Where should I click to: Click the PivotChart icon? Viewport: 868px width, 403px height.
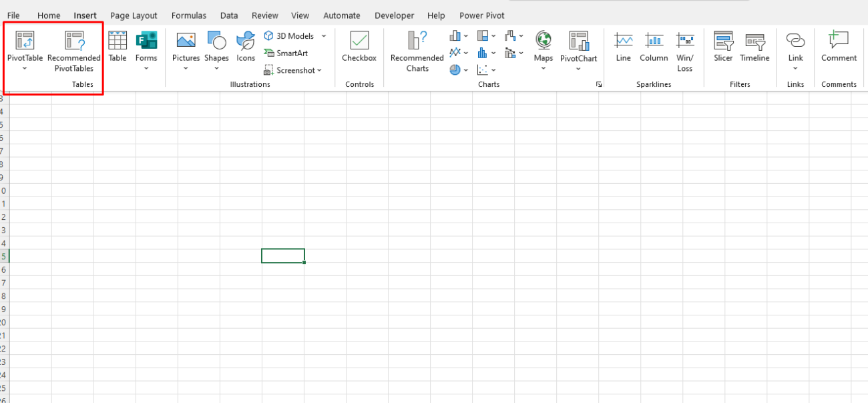[x=579, y=41]
